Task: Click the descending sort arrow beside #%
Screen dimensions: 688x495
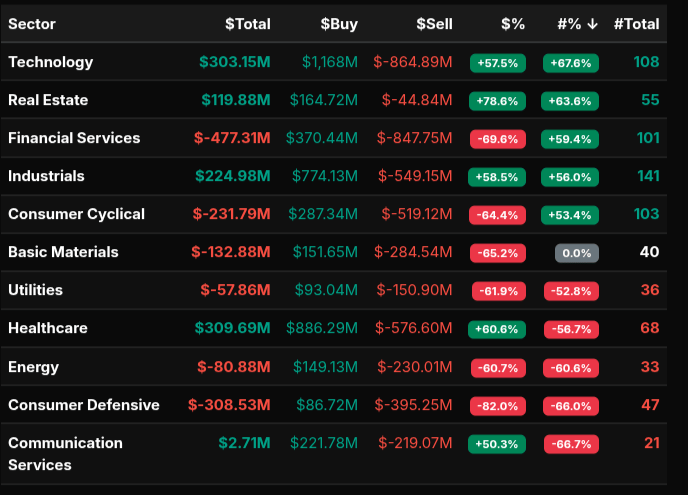Action: [x=593, y=24]
